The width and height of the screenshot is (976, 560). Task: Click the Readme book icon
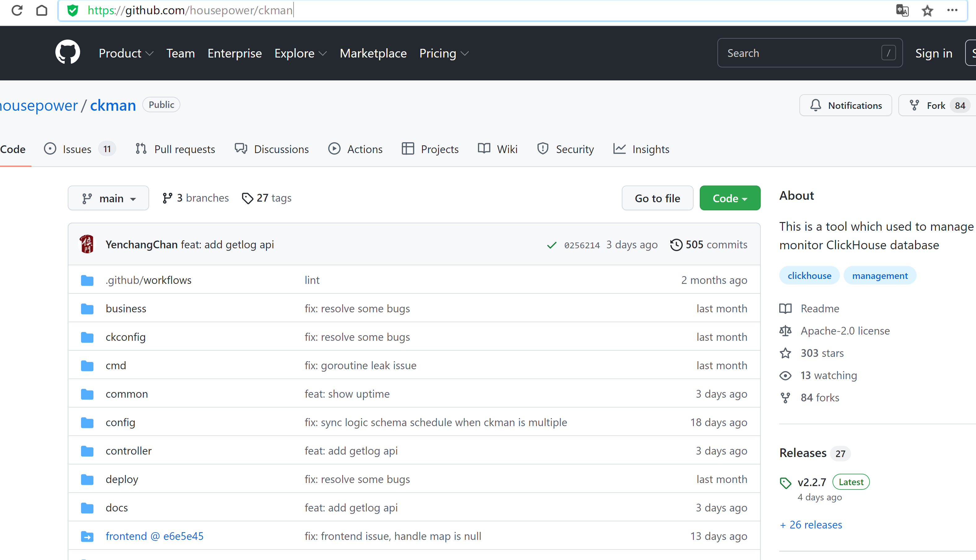[x=785, y=309]
